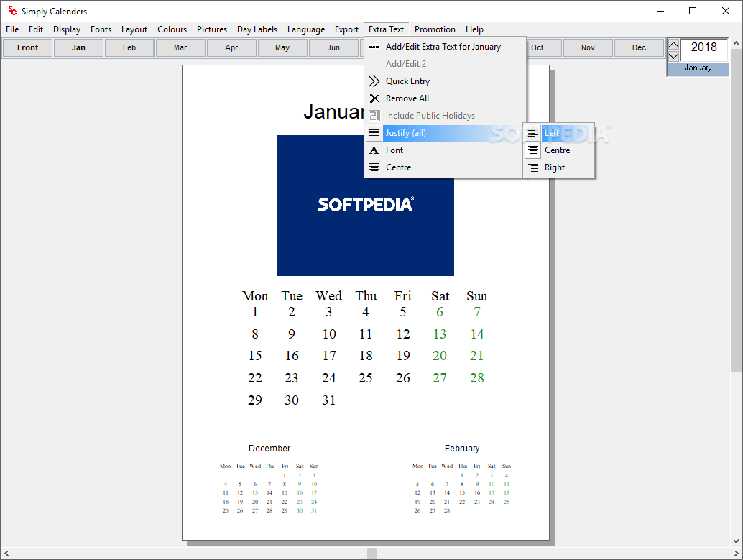
Task: Open the Display menu
Action: click(x=67, y=29)
